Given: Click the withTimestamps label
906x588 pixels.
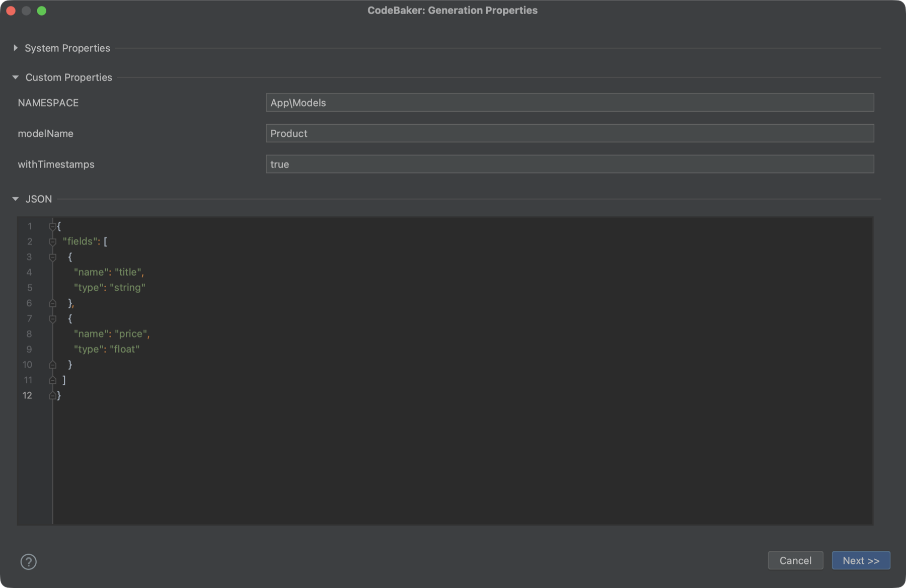Looking at the screenshot, I should point(56,164).
